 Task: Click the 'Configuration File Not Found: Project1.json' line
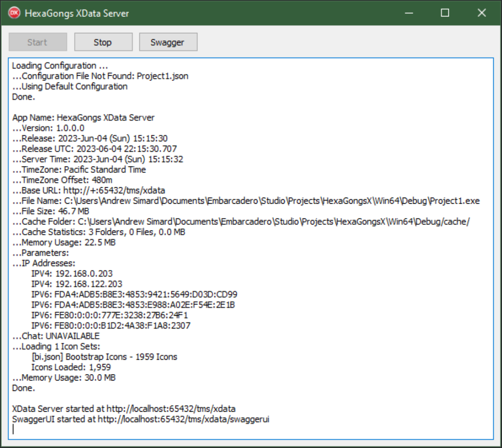point(100,76)
